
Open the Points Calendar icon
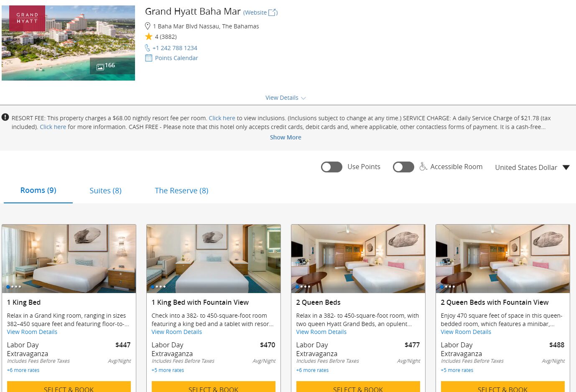[149, 58]
